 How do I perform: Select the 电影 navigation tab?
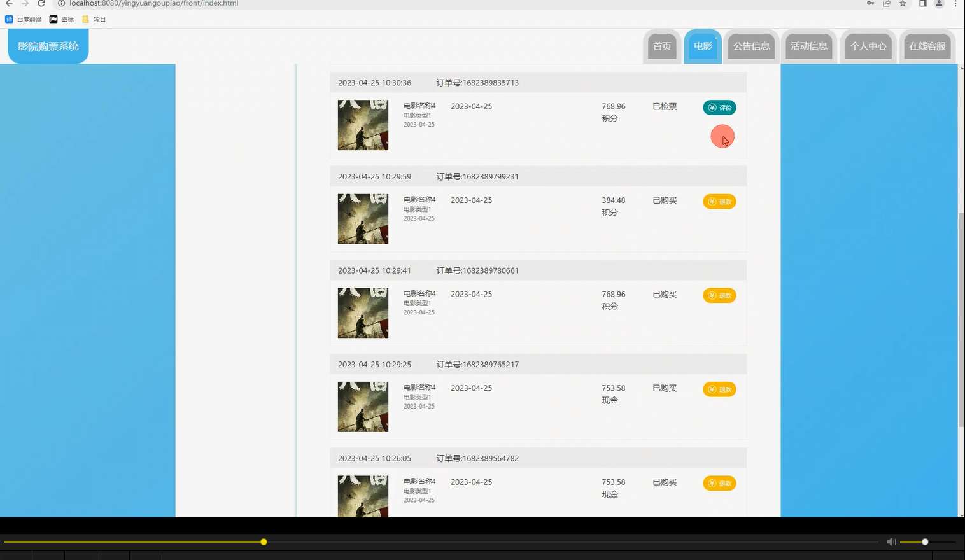[x=703, y=46]
